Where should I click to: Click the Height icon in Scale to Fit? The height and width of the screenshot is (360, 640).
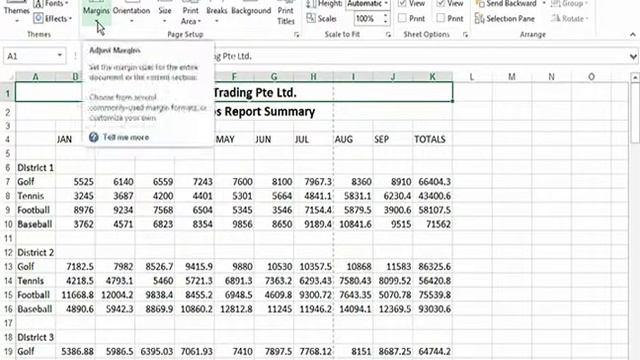pos(311,4)
